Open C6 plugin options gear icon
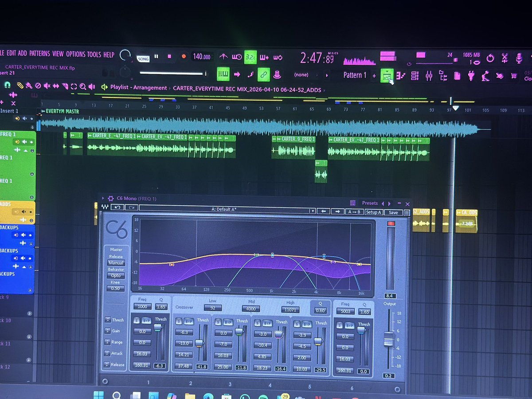The height and width of the screenshot is (399, 532). point(110,198)
